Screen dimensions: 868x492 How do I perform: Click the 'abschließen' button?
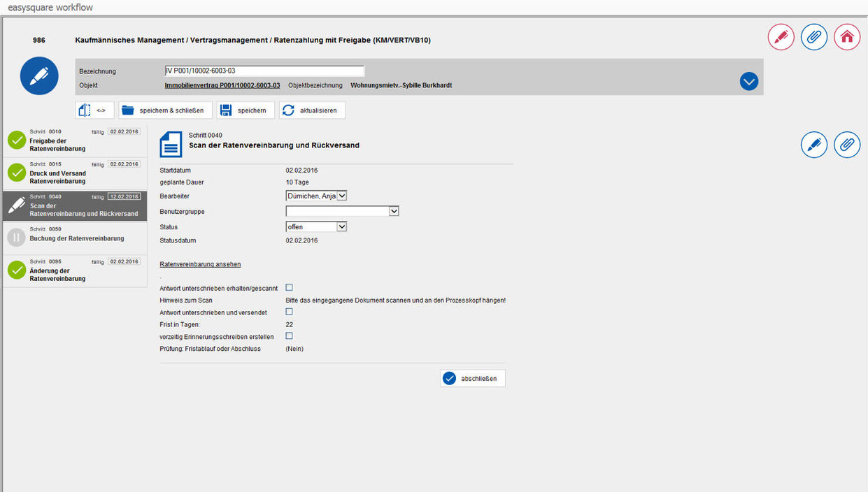(472, 378)
